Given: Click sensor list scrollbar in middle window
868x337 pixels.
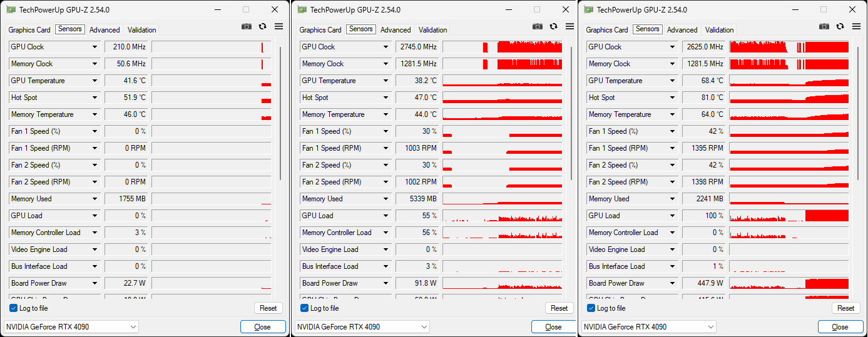Looking at the screenshot, I should click(571, 113).
